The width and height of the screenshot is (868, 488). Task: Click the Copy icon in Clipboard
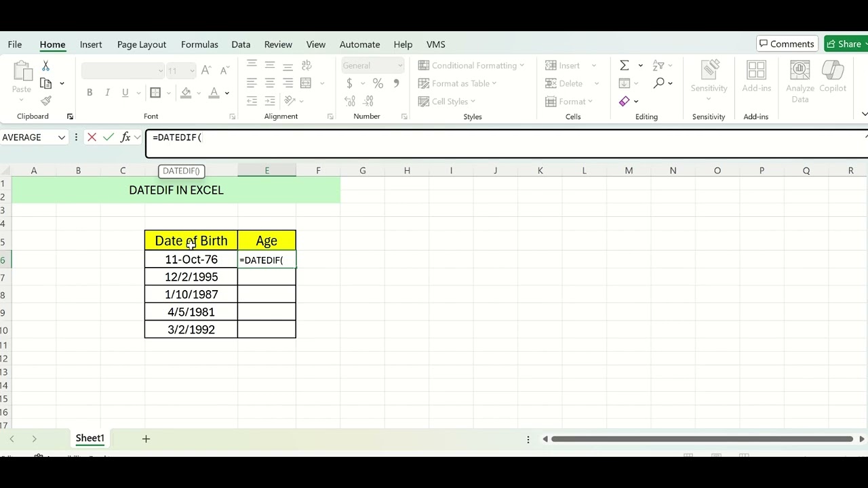(46, 83)
